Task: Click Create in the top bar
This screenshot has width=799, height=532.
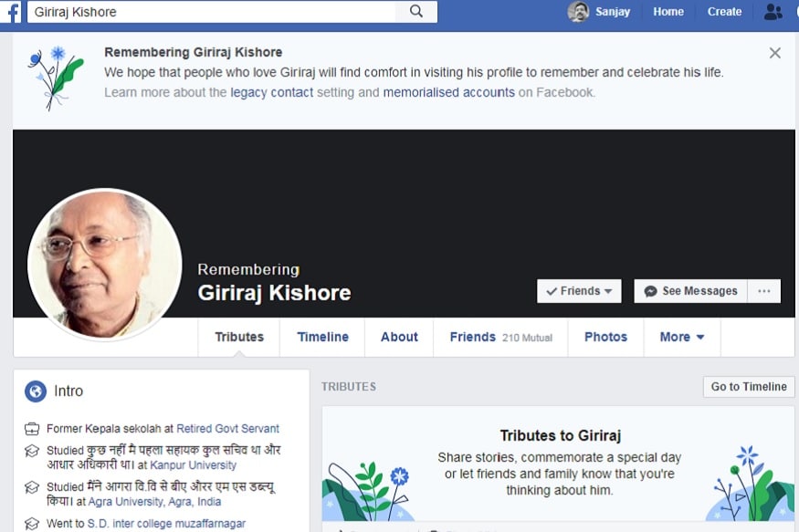Action: [x=724, y=12]
